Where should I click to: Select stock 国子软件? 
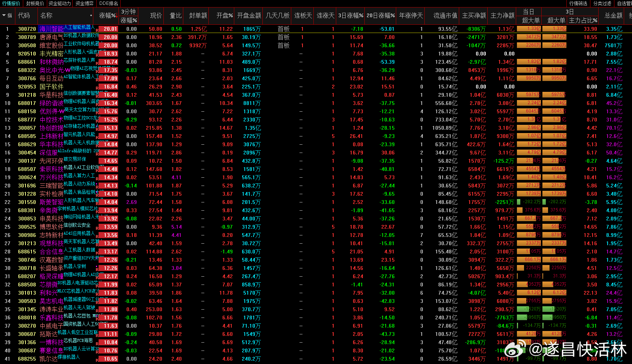click(x=52, y=87)
